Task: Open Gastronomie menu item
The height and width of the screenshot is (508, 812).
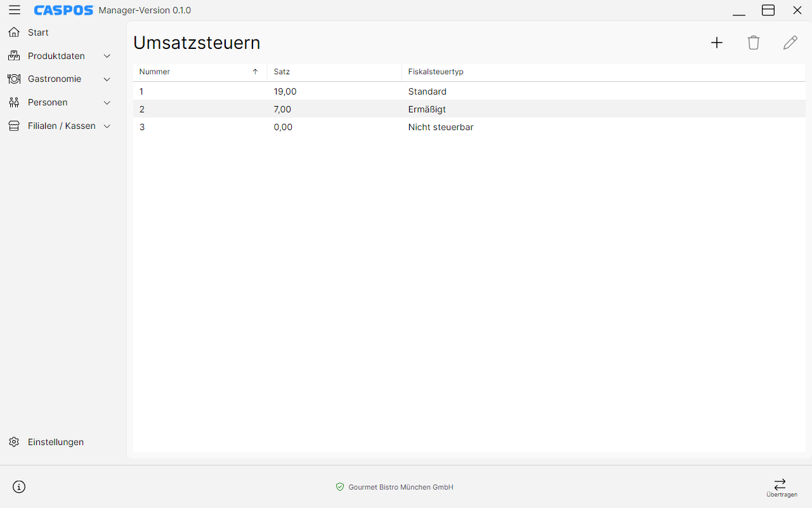Action: 60,79
